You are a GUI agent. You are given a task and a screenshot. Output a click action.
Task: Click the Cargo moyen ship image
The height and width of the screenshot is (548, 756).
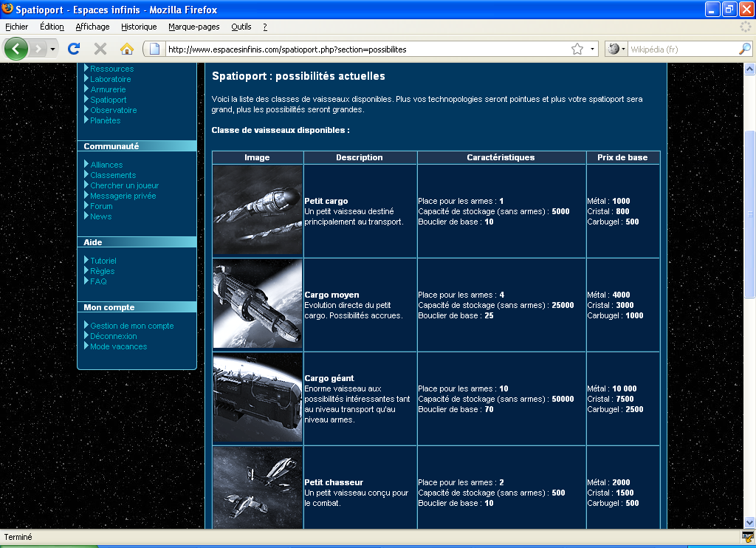tap(258, 304)
